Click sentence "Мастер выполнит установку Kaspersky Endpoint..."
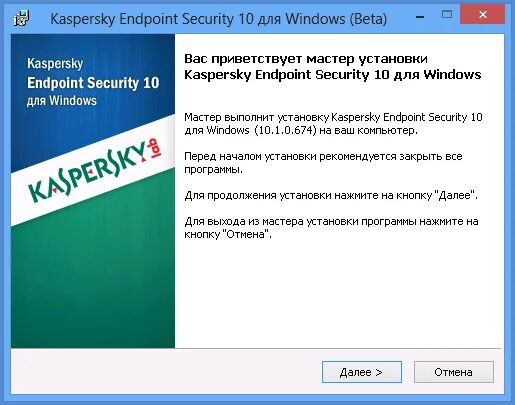The width and height of the screenshot is (515, 405). pyautogui.click(x=333, y=123)
